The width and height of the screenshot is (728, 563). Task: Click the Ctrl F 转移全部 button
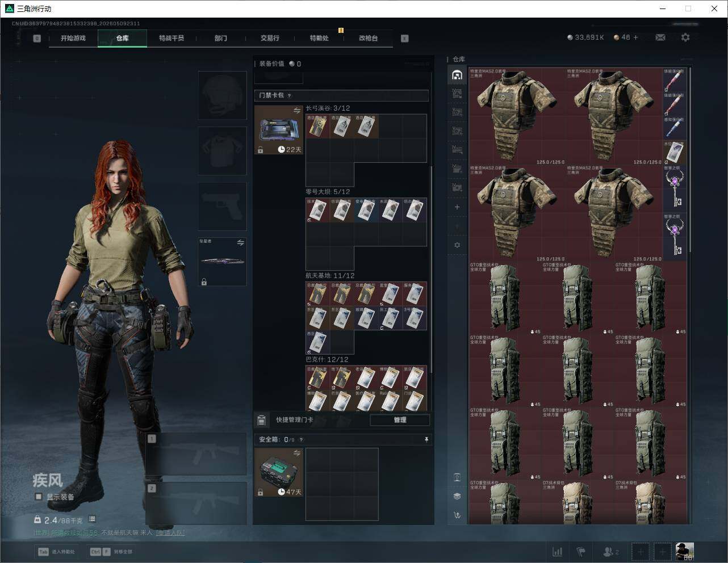coord(111,552)
